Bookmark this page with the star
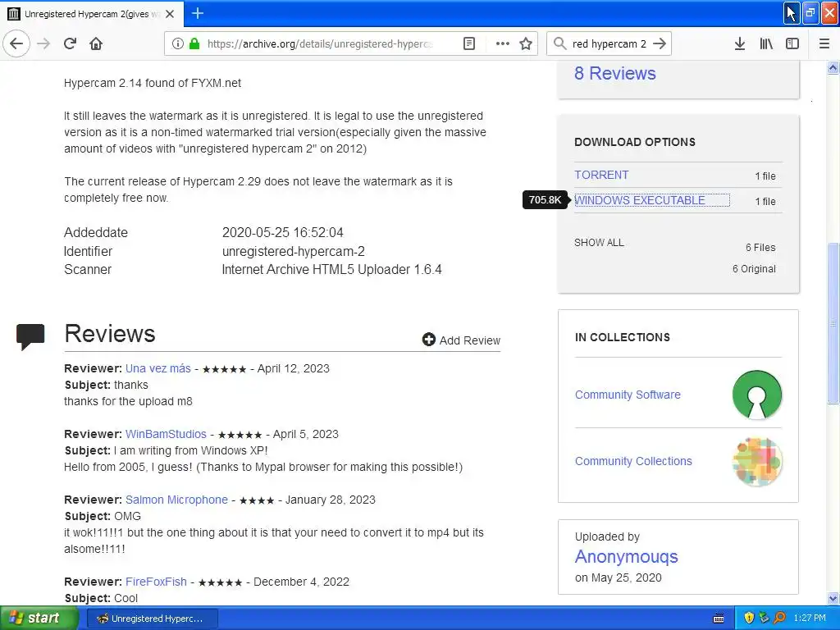This screenshot has width=840, height=630. click(x=526, y=43)
